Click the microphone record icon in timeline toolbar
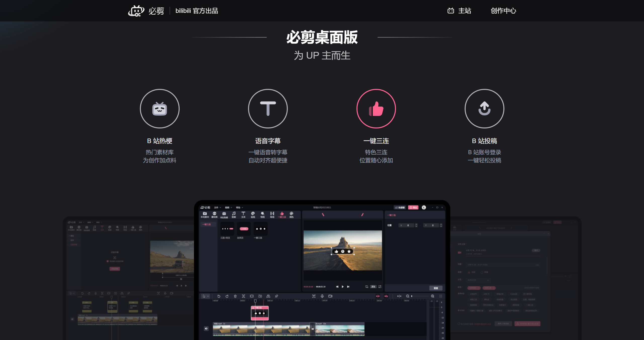 (x=322, y=296)
